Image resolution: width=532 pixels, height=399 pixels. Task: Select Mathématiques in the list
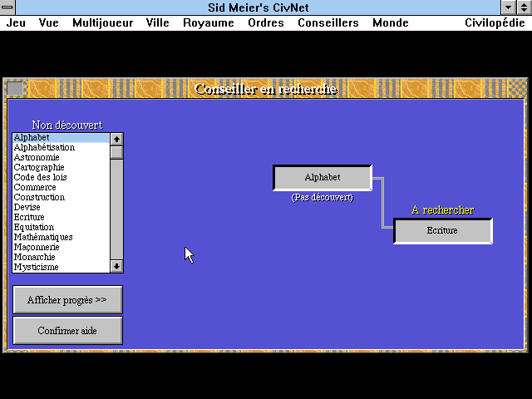pos(61,237)
